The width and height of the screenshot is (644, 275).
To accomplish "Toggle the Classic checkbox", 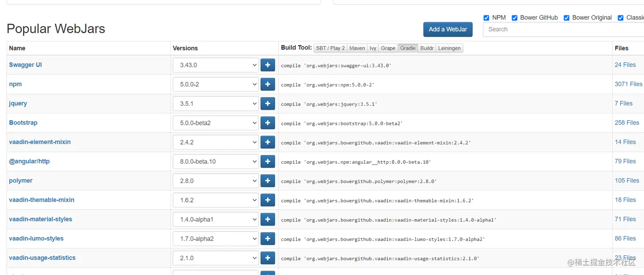I will [621, 17].
